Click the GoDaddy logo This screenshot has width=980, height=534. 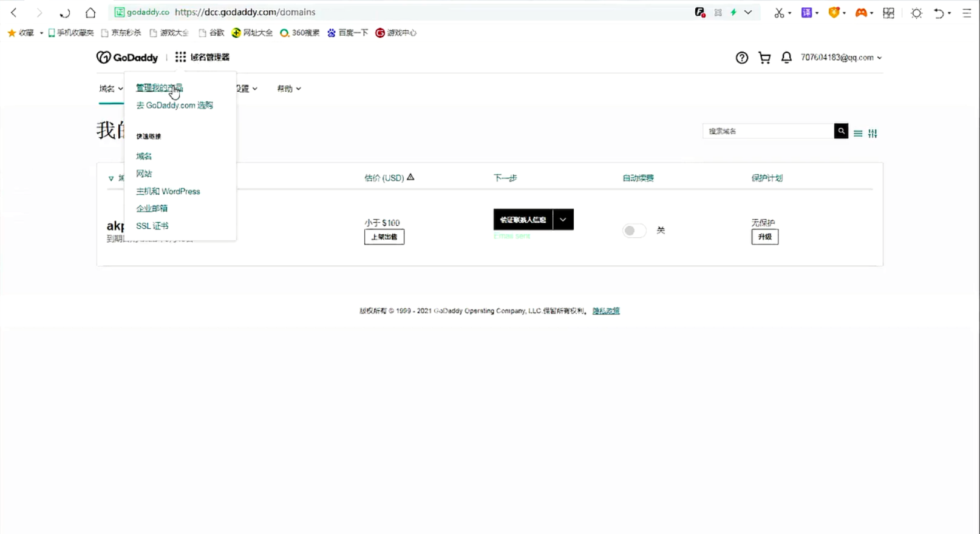coord(128,58)
